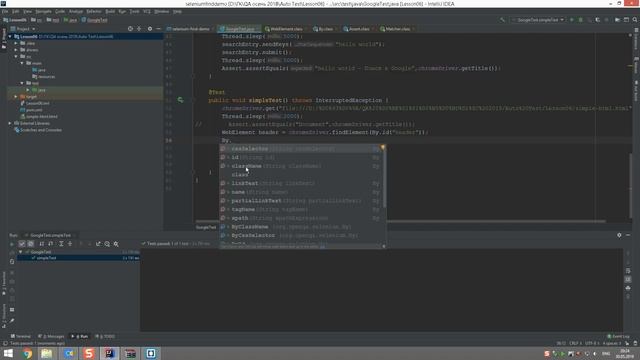
Task: Select pom.xml in project tree
Action: point(31,110)
